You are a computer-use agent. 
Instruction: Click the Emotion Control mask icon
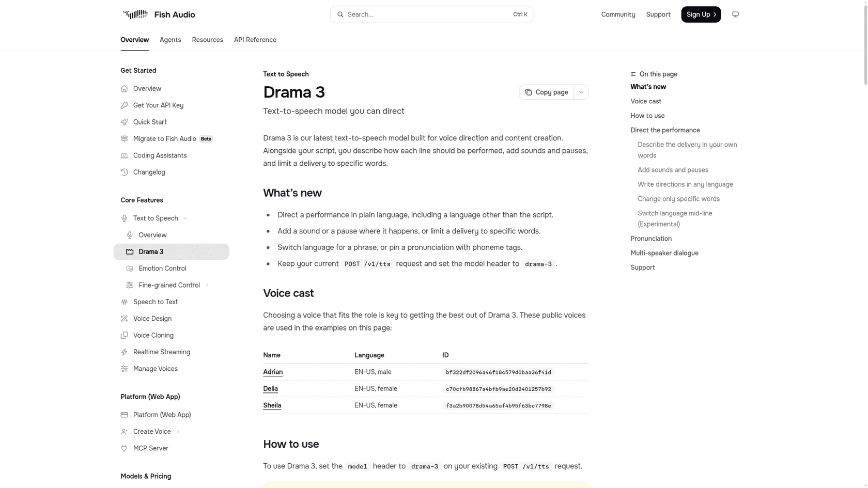click(x=130, y=269)
